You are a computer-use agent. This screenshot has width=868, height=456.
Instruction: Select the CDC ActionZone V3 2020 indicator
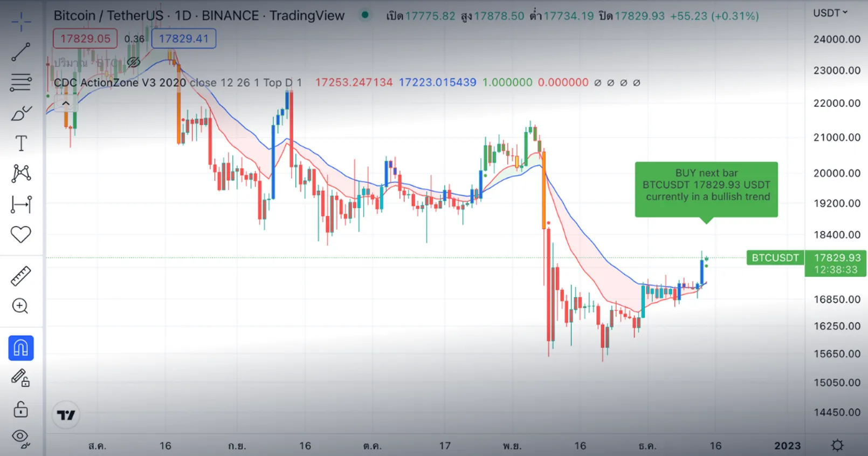[x=120, y=83]
